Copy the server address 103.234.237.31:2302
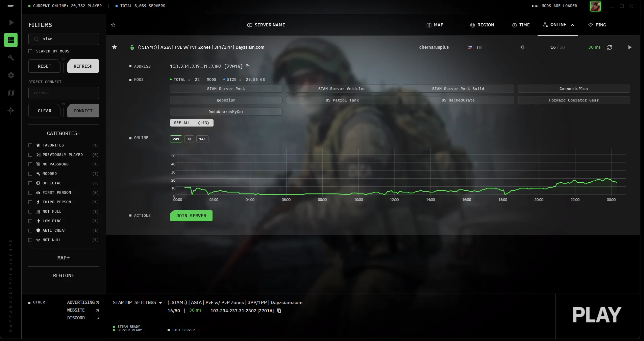Image resolution: width=644 pixels, height=341 pixels. tap(248, 66)
